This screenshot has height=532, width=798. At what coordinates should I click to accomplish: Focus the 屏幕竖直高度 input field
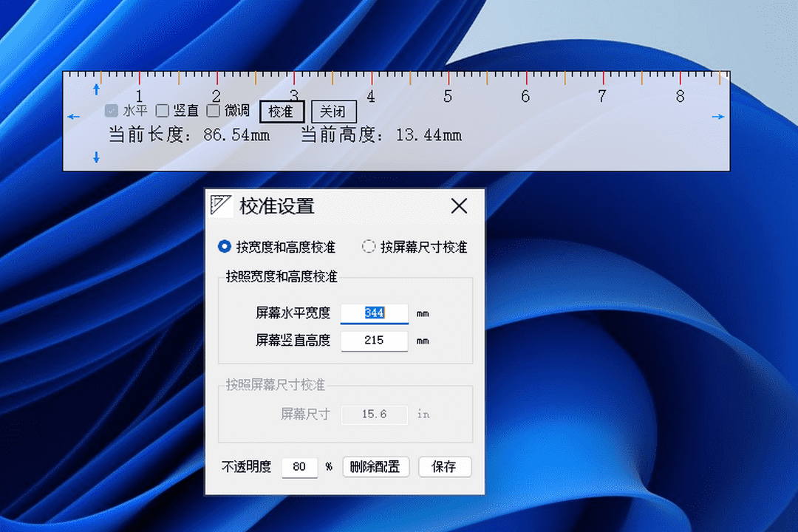point(374,341)
